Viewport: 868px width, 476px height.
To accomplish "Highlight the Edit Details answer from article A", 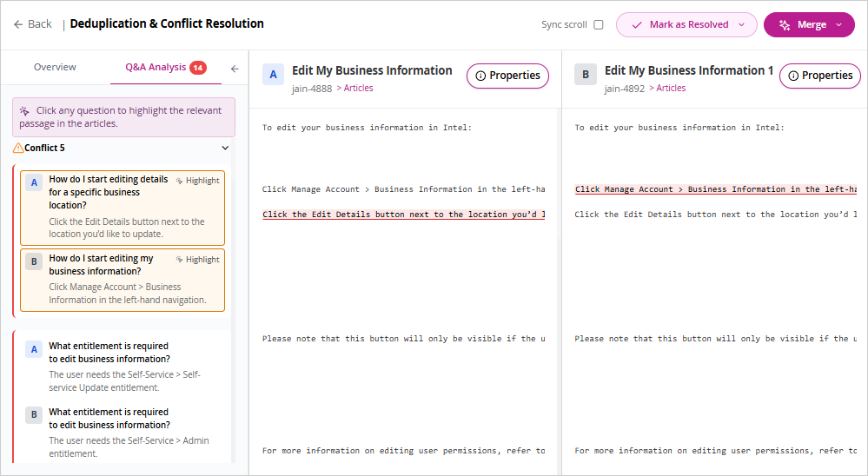I will tap(197, 181).
